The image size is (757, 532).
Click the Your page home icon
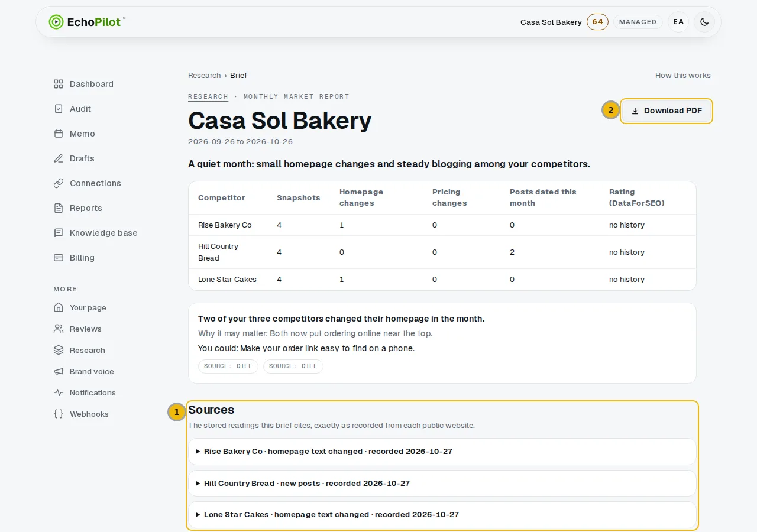[x=59, y=307]
